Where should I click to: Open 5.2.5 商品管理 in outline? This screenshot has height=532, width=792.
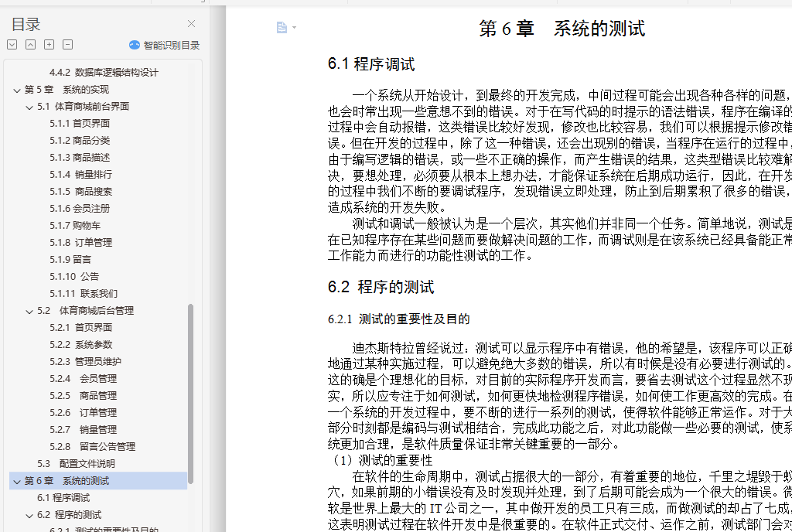[83, 395]
